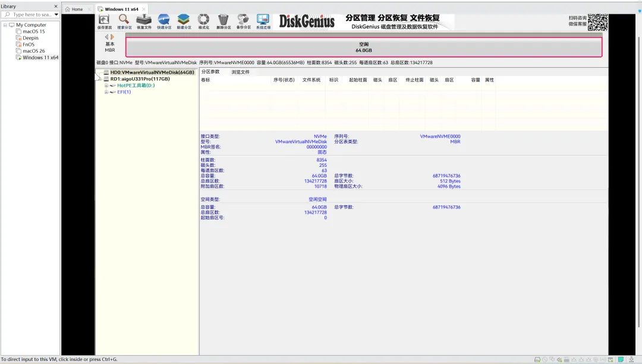
Task: Click the 属性 column header
Action: click(x=489, y=80)
